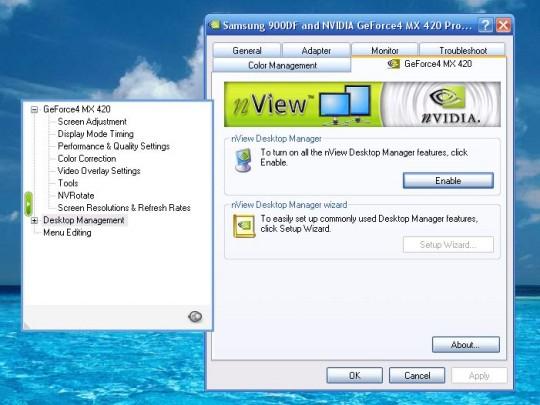Click the Desktop Manager wizard book icon

[x=244, y=226]
